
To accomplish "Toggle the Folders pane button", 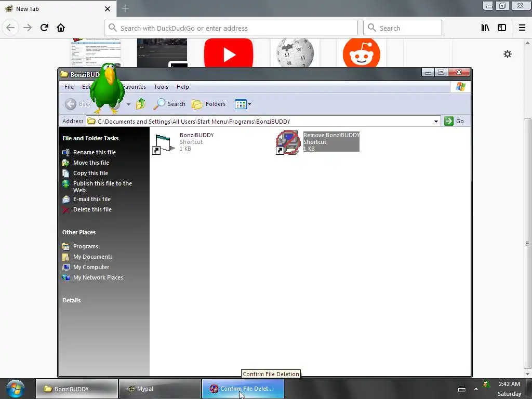I will click(209, 104).
